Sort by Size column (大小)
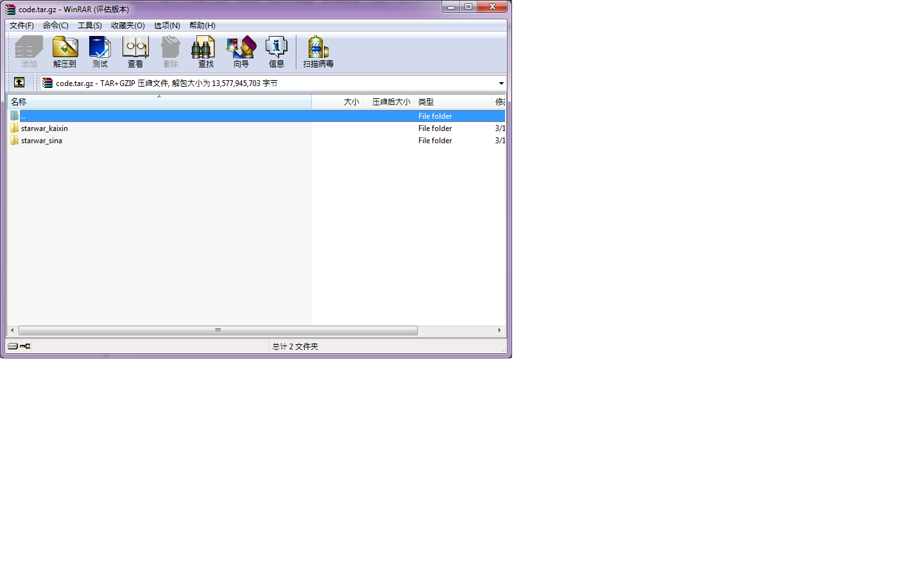This screenshot has height=578, width=924. 338,102
